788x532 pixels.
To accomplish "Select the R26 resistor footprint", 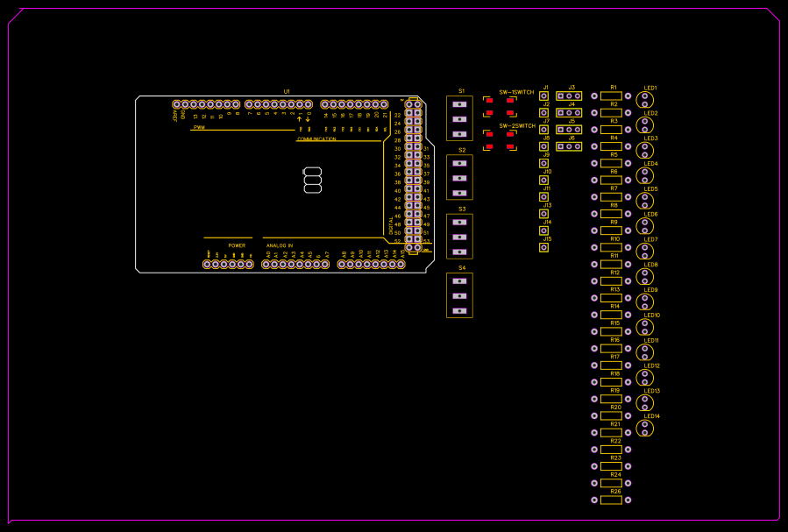I will pyautogui.click(x=612, y=500).
